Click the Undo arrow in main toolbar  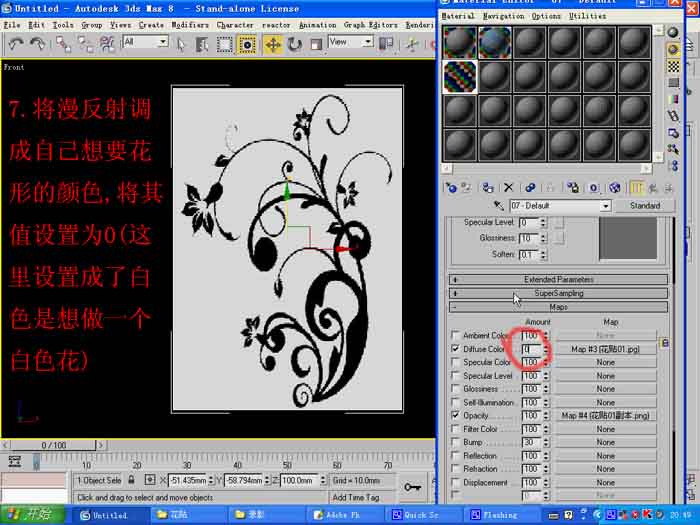17,44
